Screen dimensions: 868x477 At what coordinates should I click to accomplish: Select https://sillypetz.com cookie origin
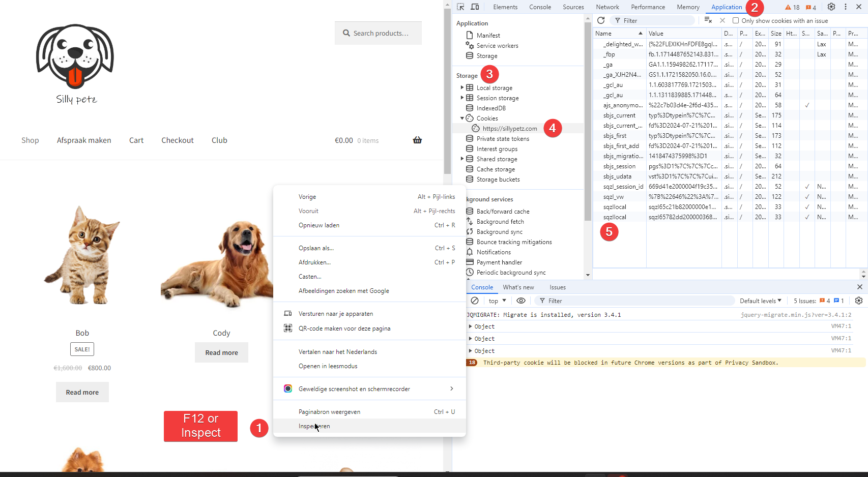tap(510, 128)
